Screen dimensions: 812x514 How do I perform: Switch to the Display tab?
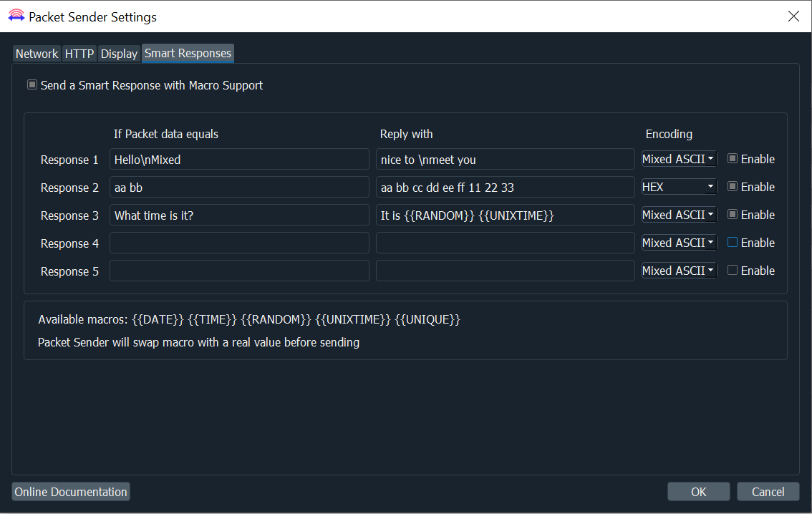119,53
